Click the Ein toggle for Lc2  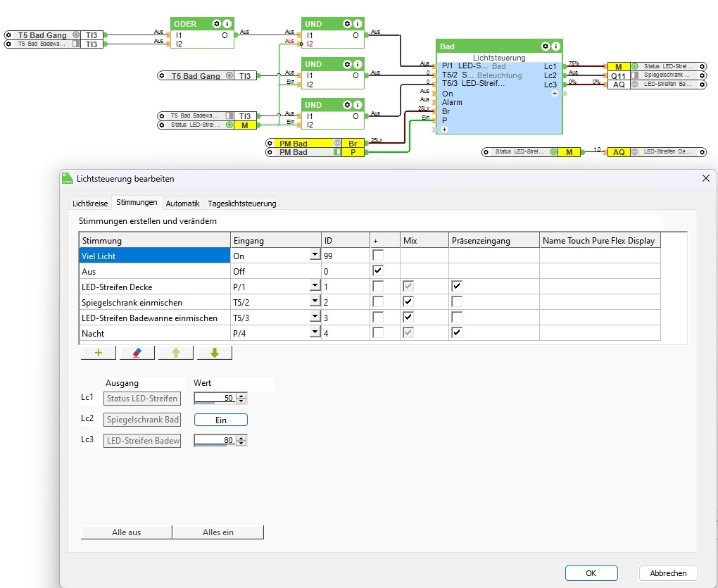tap(220, 420)
